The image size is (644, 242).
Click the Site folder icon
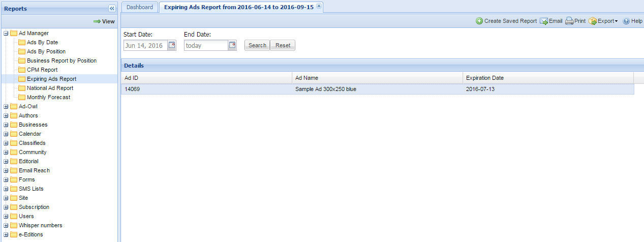pyautogui.click(x=14, y=198)
